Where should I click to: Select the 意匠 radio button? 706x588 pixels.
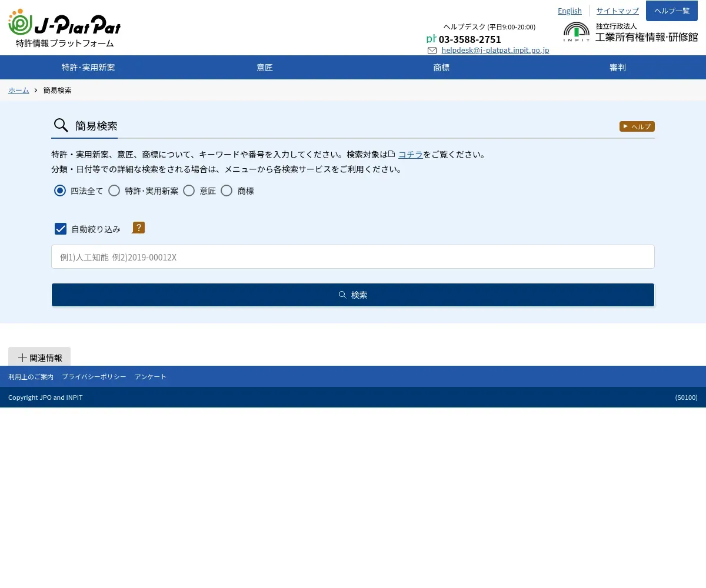189,191
